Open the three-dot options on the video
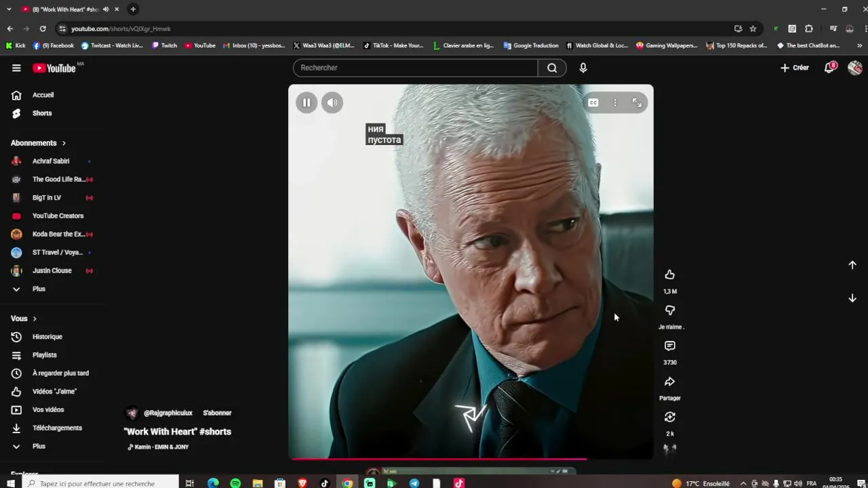 (x=615, y=102)
